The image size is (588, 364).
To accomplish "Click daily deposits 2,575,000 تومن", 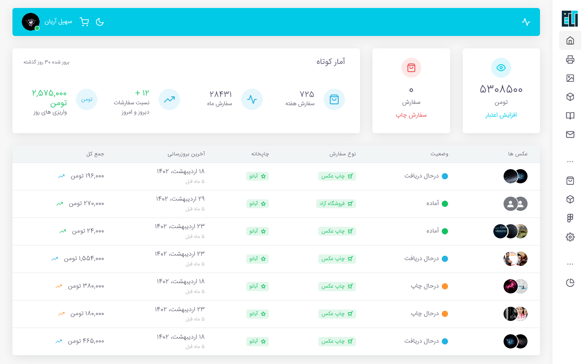I will 49,98.
